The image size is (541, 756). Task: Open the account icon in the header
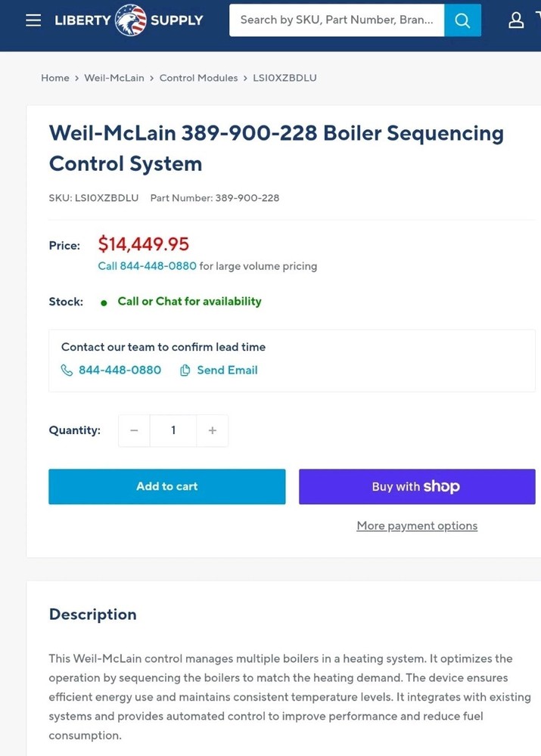(x=516, y=20)
